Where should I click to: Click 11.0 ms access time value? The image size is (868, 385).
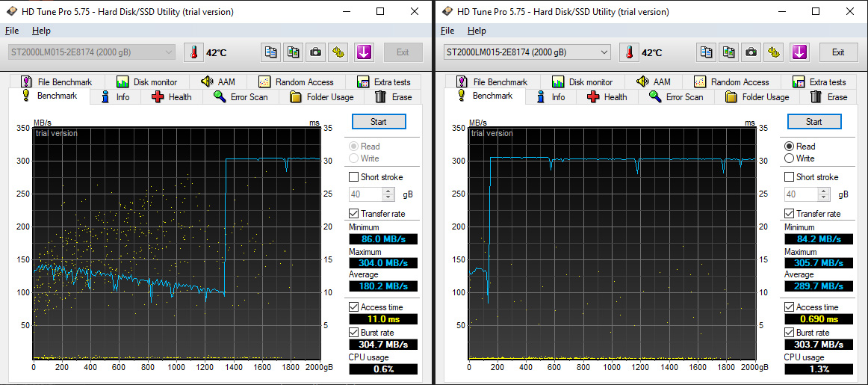pos(383,319)
